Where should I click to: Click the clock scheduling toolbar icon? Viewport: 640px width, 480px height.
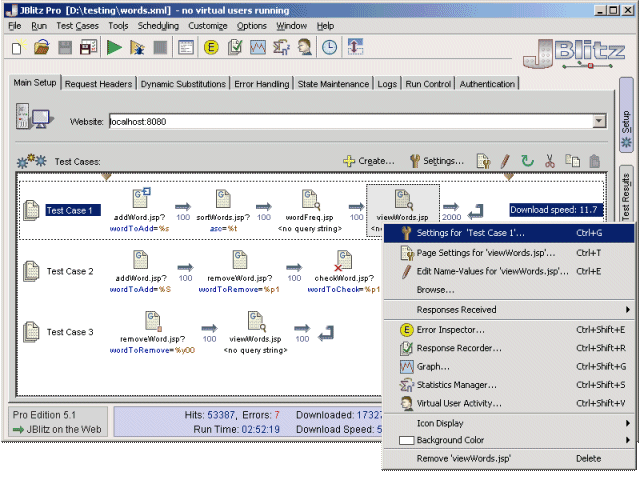329,47
